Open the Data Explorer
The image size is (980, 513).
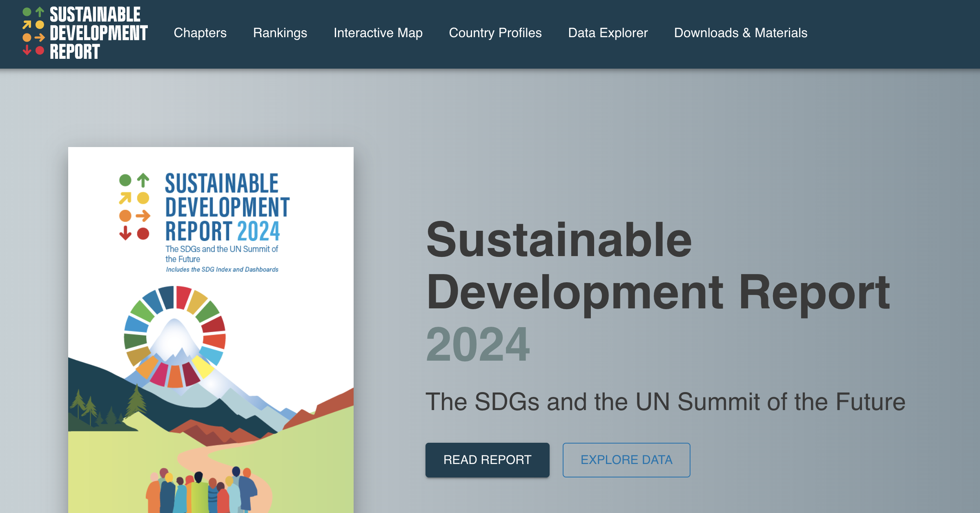tap(608, 33)
